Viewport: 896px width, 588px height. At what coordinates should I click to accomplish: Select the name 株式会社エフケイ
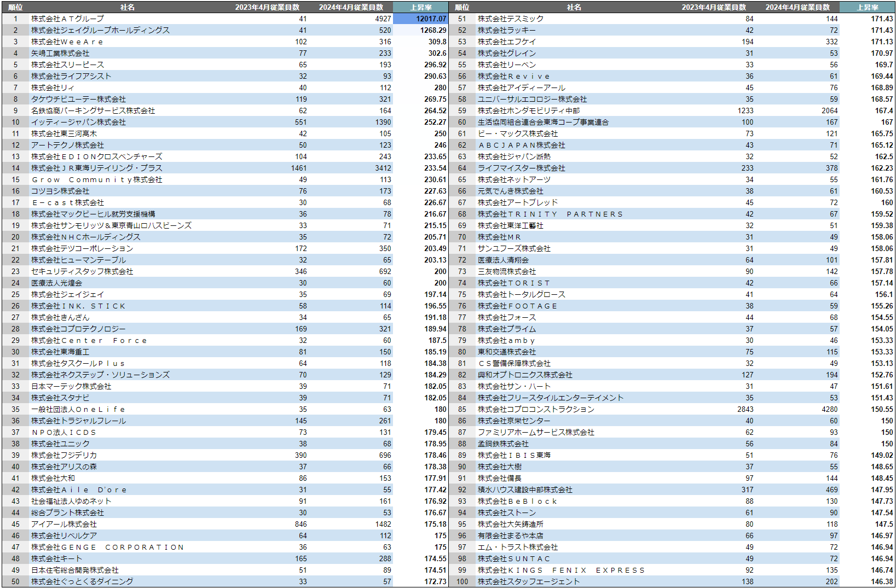507,42
